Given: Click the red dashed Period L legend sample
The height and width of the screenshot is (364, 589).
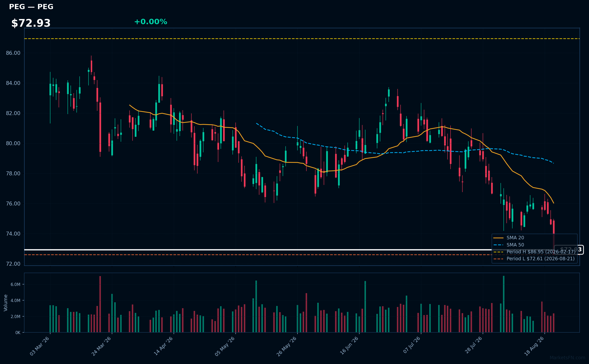Looking at the screenshot, I should click(498, 259).
